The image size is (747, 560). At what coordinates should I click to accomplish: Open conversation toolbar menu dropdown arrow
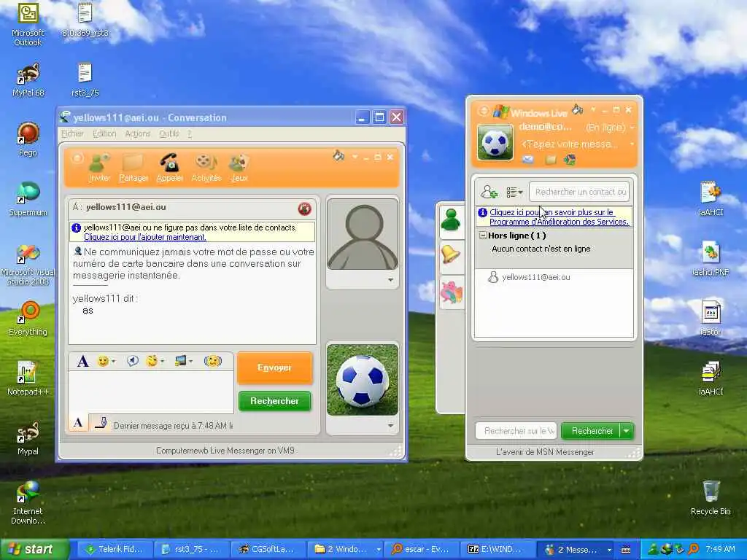(x=355, y=157)
